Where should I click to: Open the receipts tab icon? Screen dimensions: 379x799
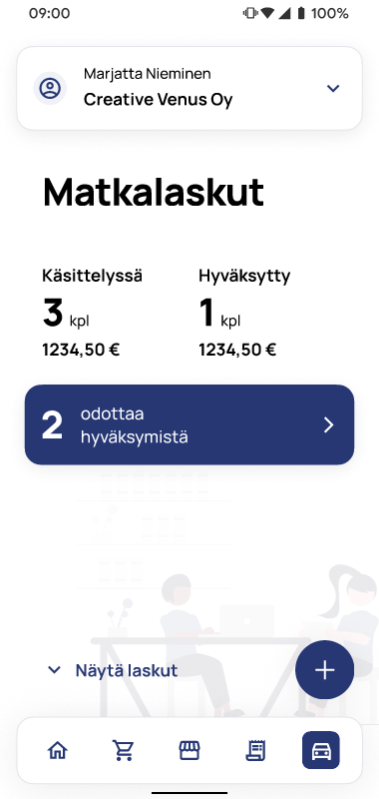[x=255, y=750]
